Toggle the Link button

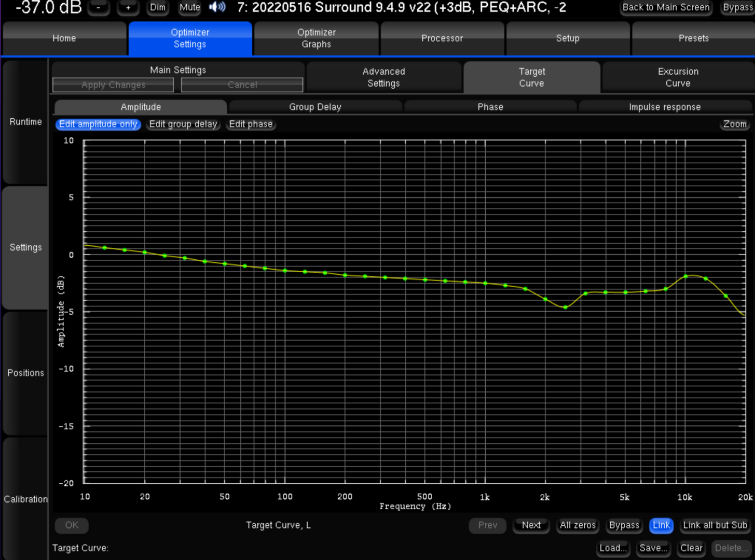pos(661,525)
